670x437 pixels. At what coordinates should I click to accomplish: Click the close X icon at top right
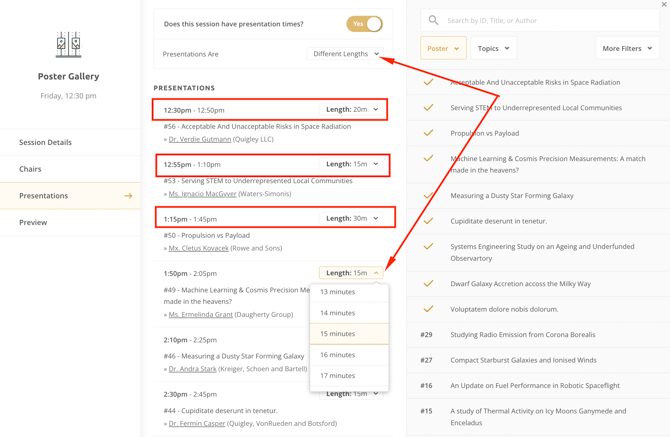[x=664, y=5]
